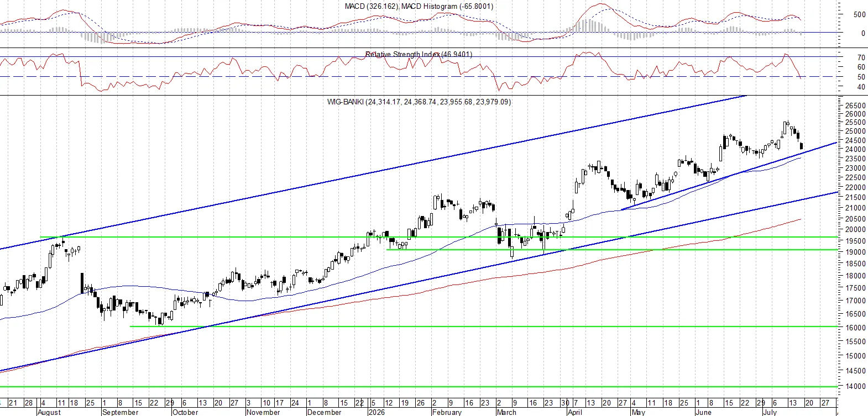Screen dimensions: 868x416
Task: Click the July month label
Action: (x=770, y=412)
